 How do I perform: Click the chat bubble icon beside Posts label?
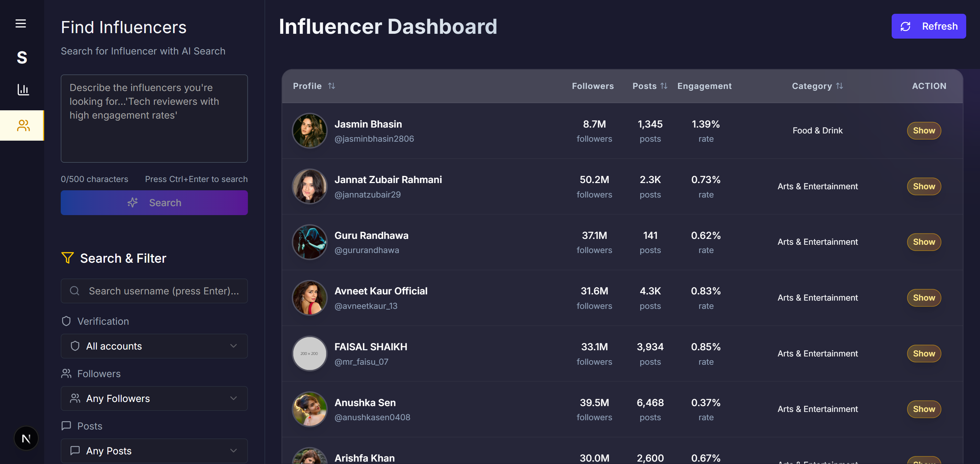click(x=66, y=426)
